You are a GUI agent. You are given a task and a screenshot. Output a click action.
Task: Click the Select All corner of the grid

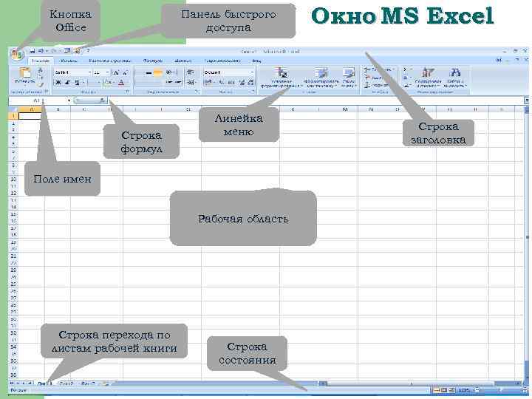click(13, 109)
